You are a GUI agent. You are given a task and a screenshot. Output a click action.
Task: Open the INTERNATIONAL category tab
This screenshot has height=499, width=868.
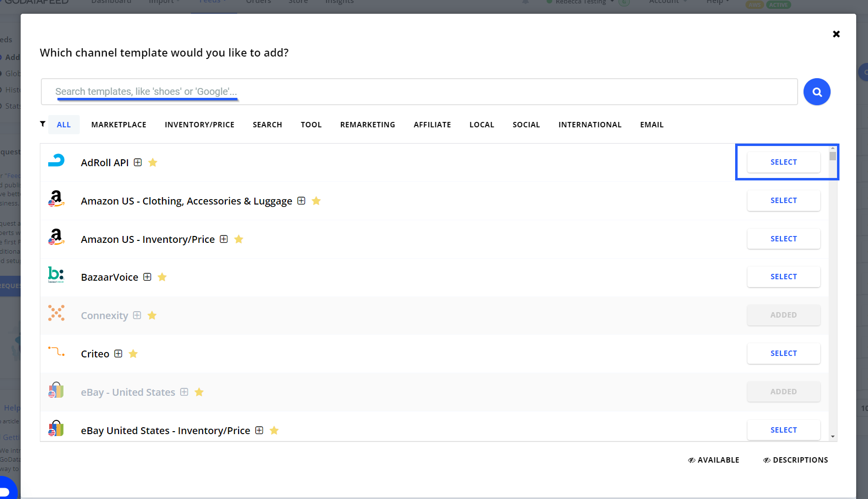click(590, 125)
